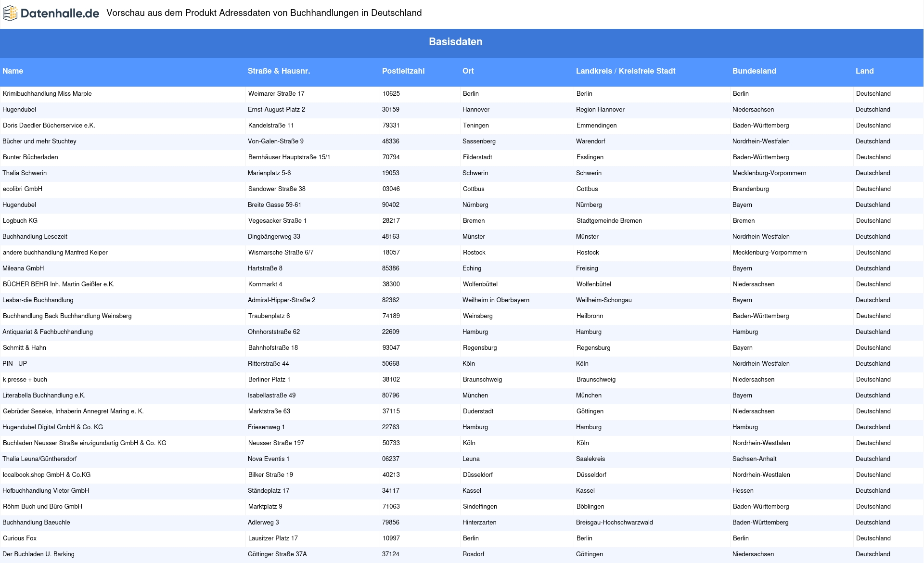Select Friesenweg 1 address cell

267,427
